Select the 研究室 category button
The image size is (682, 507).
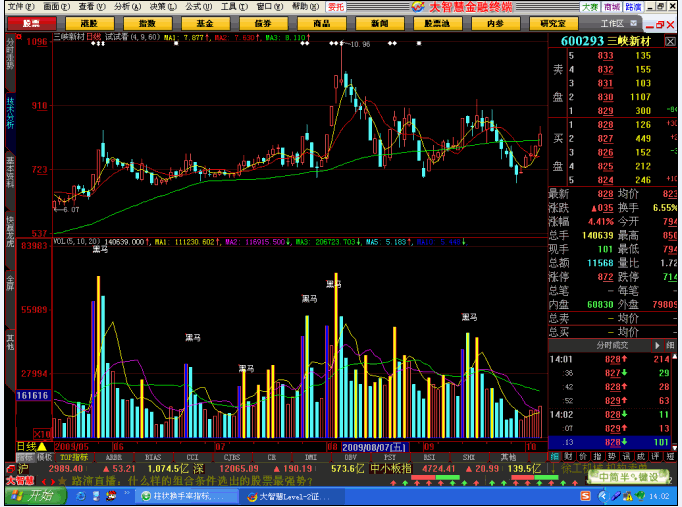click(554, 23)
